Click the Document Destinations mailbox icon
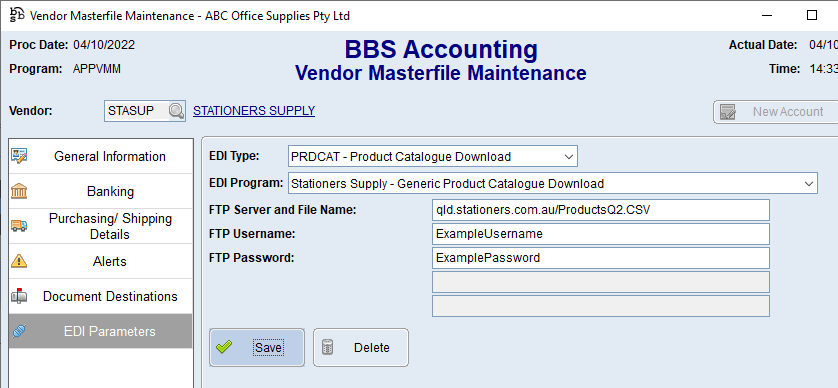The image size is (838, 388). [19, 296]
